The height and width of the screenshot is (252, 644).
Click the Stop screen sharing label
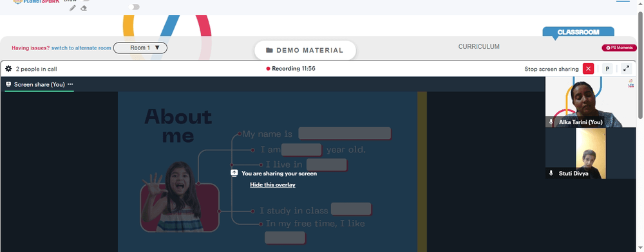click(551, 69)
